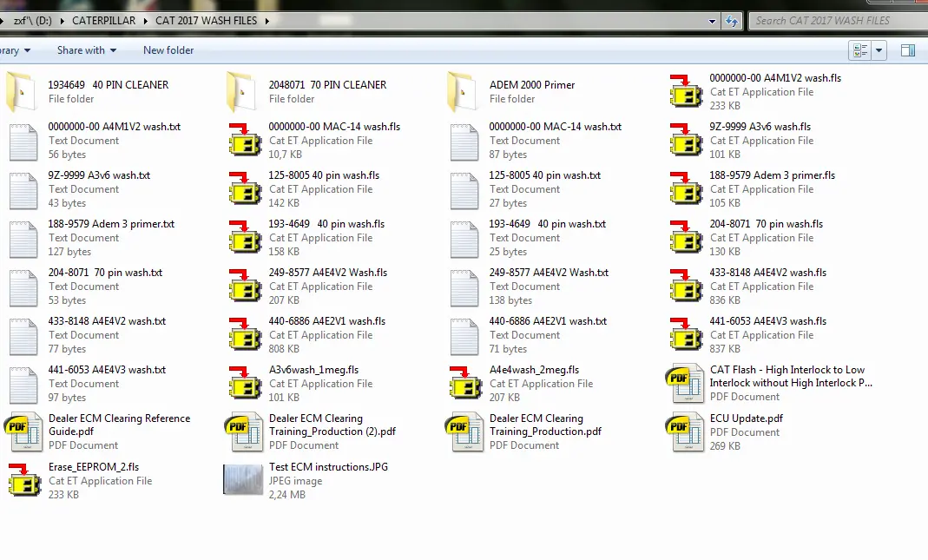The image size is (928, 560).
Task: Select the 0000000-00 A4M1V2 wash.fls file icon
Action: pos(685,92)
